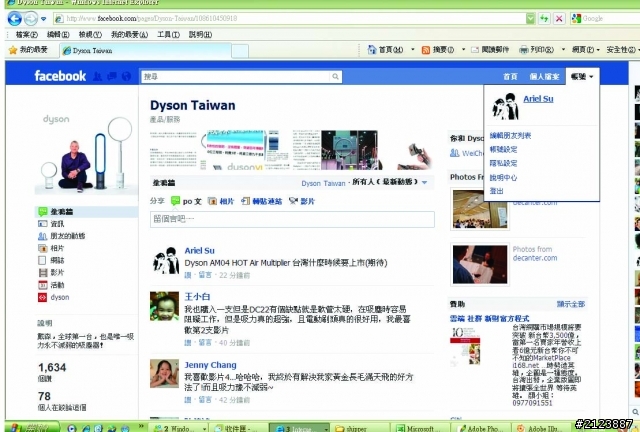
Task: Click Ariel Su post author name
Action: (199, 251)
